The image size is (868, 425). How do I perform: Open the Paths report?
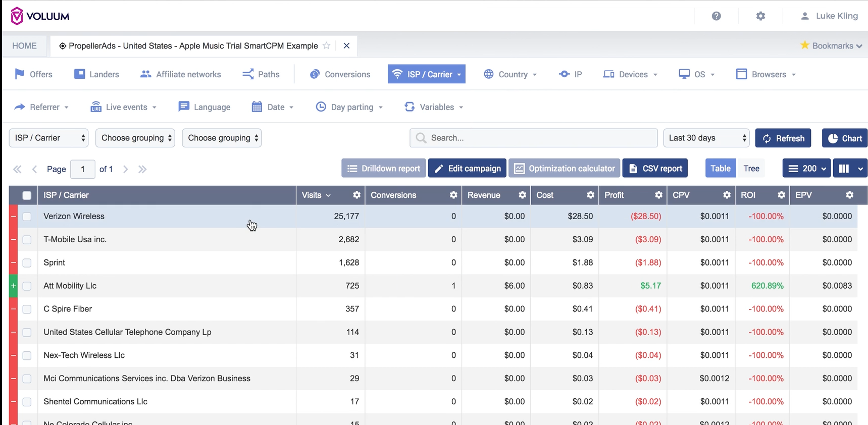coord(261,74)
